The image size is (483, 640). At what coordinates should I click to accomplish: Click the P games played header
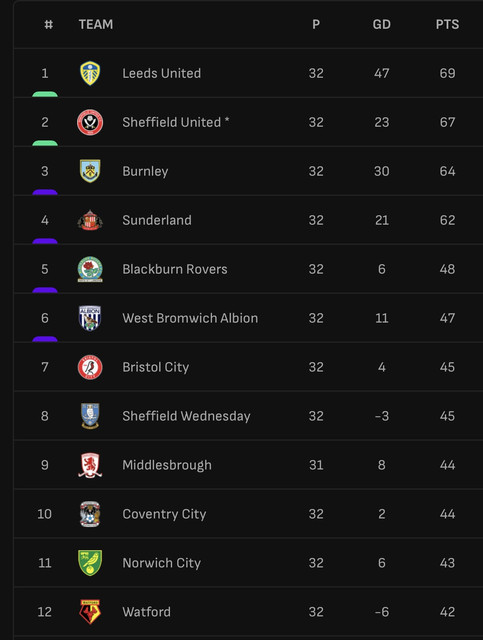pos(316,24)
